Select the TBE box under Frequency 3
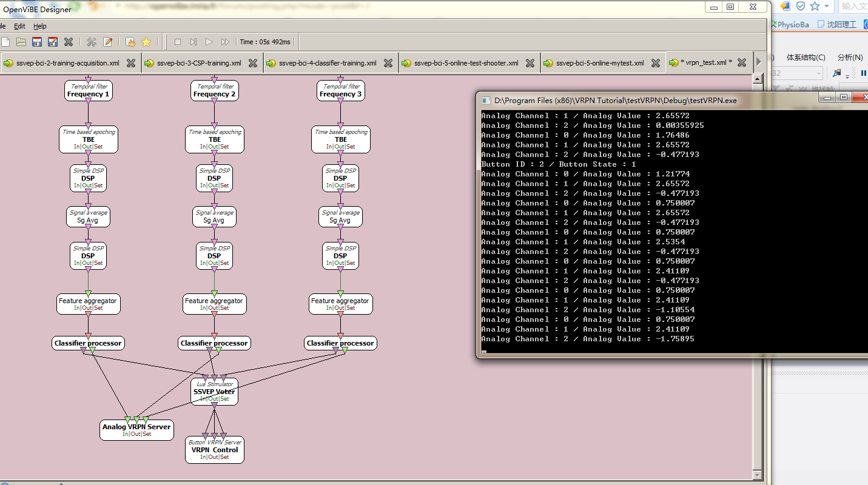This screenshot has height=485, width=868. pyautogui.click(x=341, y=139)
